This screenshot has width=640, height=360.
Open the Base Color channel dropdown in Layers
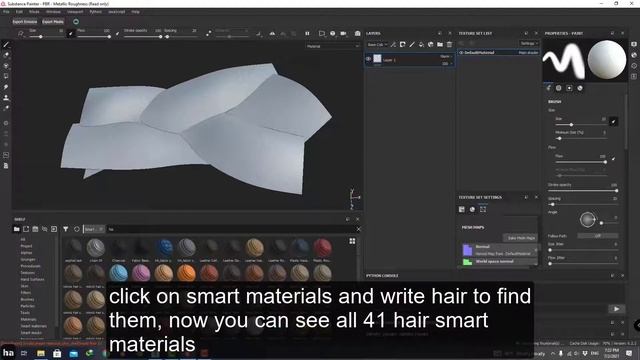pyautogui.click(x=377, y=44)
